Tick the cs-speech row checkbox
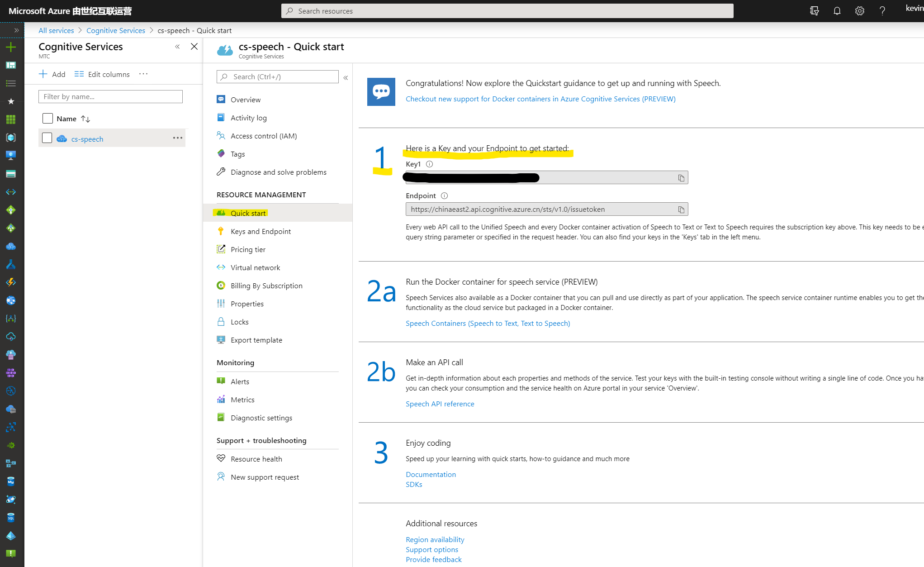Viewport: 924px width, 567px height. (47, 138)
